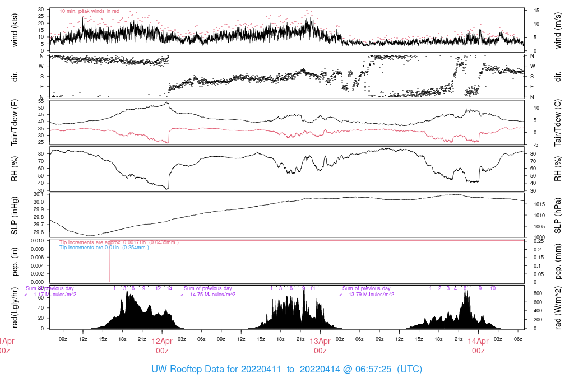Click the 'wind (m/s)' axis label
The height and width of the screenshot is (392, 574).
(558, 30)
